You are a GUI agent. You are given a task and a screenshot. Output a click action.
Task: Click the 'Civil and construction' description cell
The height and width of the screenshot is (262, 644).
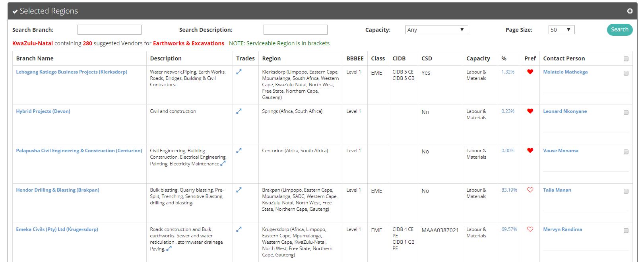coord(173,111)
